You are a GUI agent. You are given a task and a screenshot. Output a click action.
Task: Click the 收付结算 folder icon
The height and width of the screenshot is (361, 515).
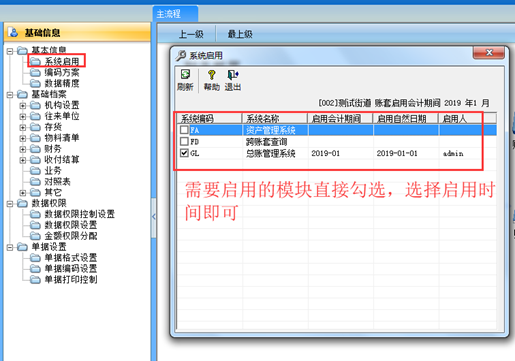35,160
